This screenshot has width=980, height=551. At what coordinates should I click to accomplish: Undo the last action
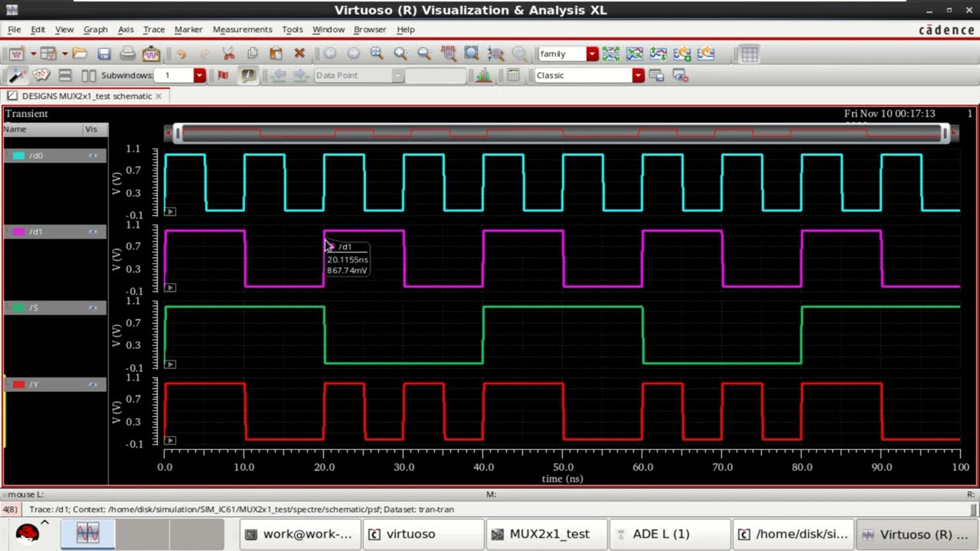click(x=181, y=54)
